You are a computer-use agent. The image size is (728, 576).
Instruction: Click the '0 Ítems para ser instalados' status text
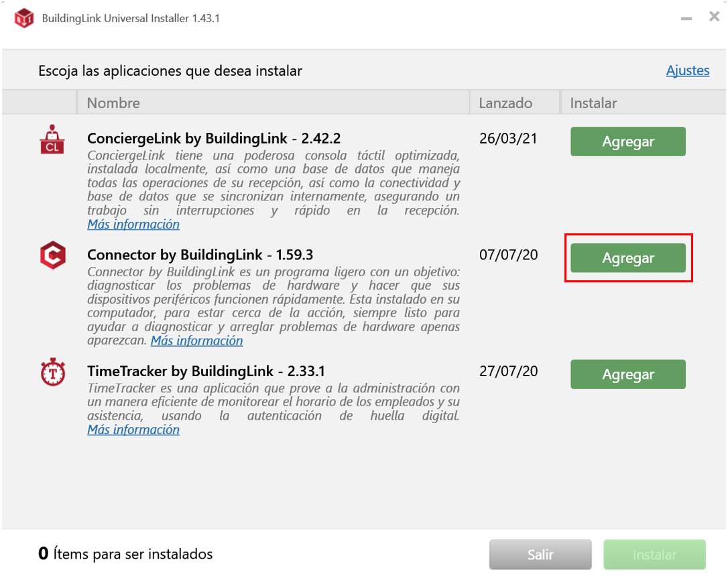(x=125, y=554)
